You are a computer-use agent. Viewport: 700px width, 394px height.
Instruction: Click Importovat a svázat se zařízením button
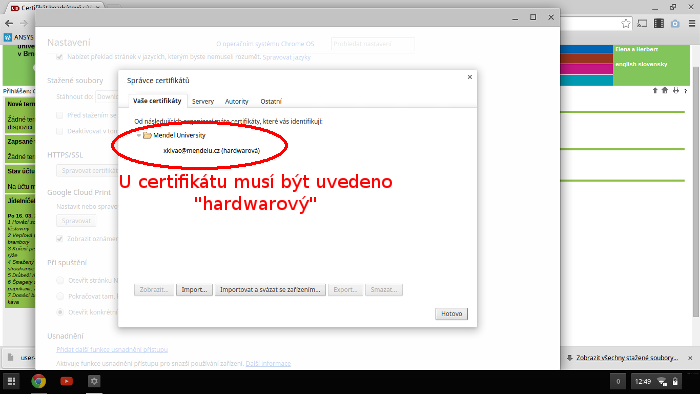[x=270, y=290]
